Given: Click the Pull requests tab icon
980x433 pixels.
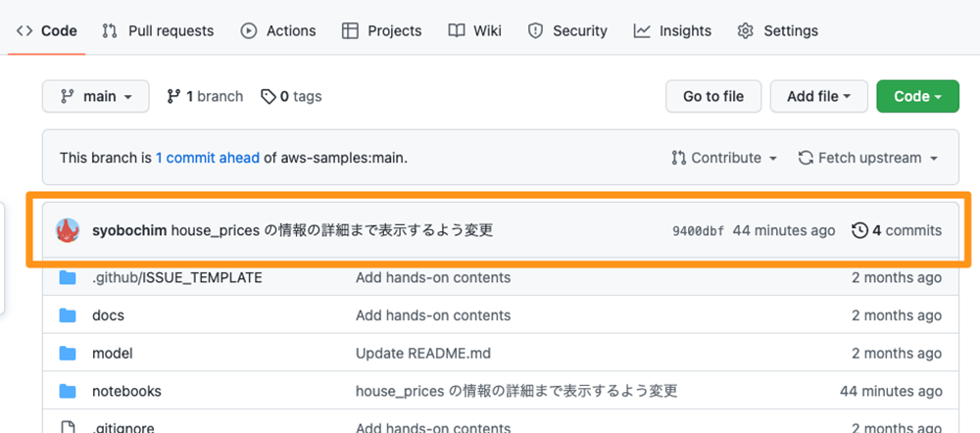Looking at the screenshot, I should pos(110,30).
